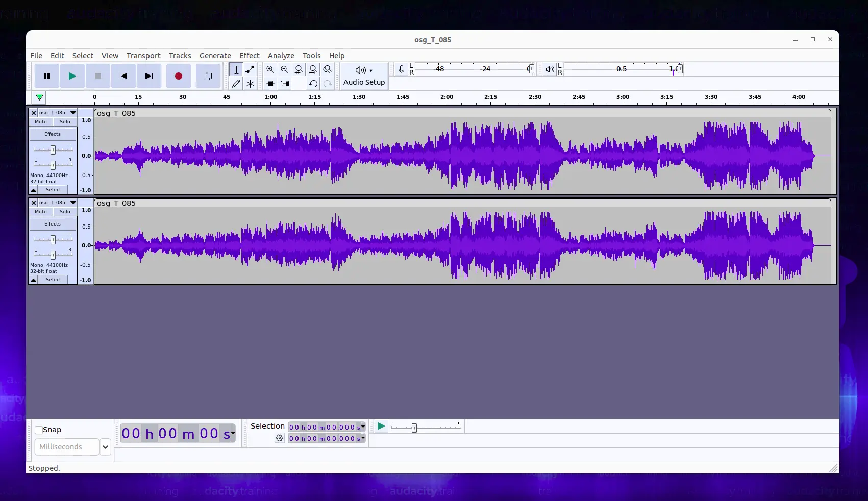
Task: Open the Tracks menu
Action: coord(180,56)
